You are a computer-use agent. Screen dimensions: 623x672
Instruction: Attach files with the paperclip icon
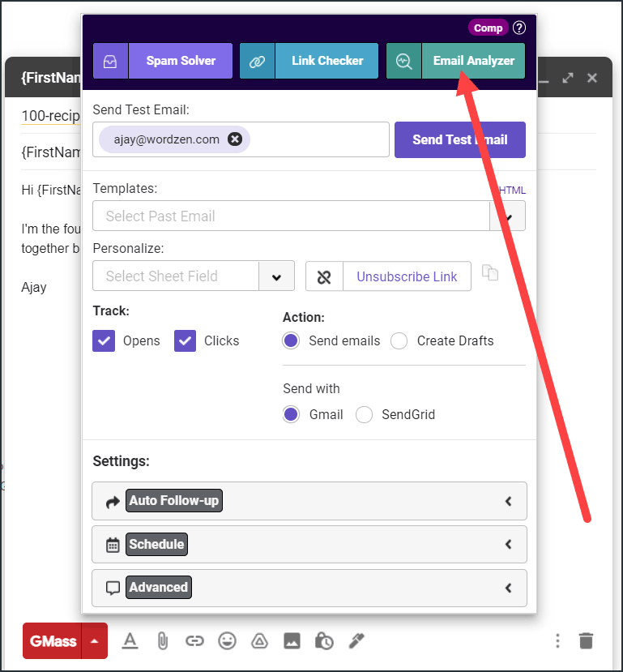click(x=163, y=641)
